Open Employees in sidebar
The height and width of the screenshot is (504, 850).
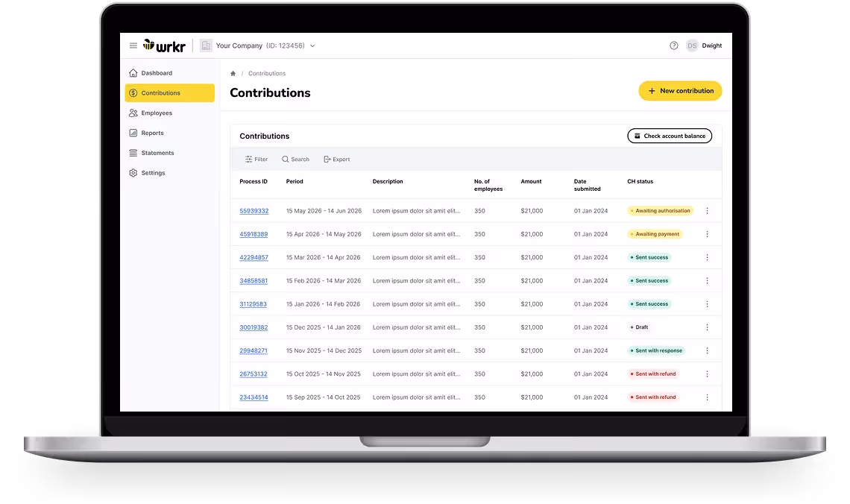[x=170, y=113]
